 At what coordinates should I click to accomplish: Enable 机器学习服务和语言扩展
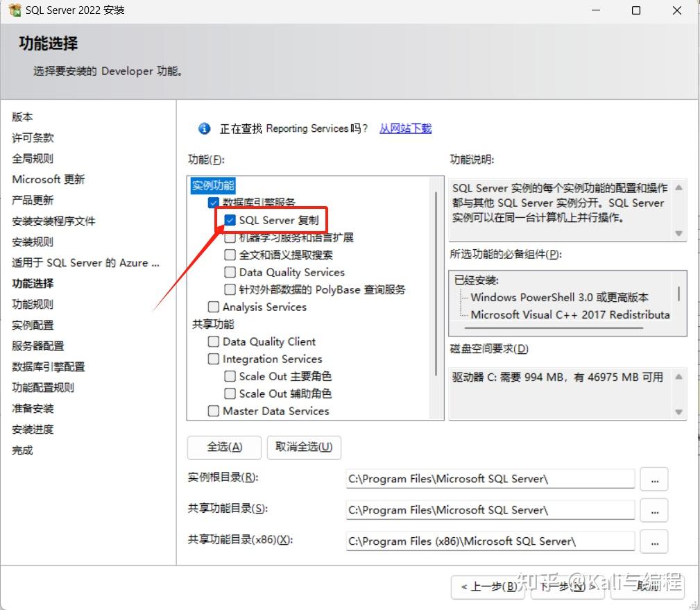pos(230,237)
